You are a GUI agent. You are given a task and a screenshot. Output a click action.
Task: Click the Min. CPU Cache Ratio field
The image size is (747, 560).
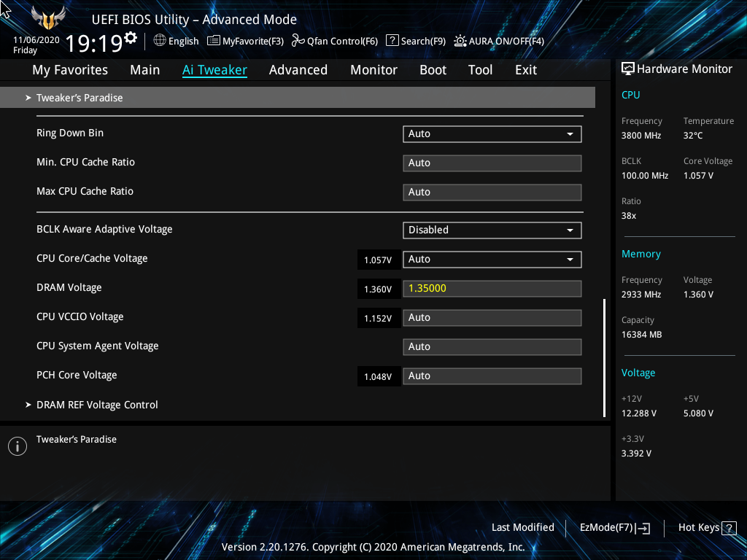tap(492, 163)
